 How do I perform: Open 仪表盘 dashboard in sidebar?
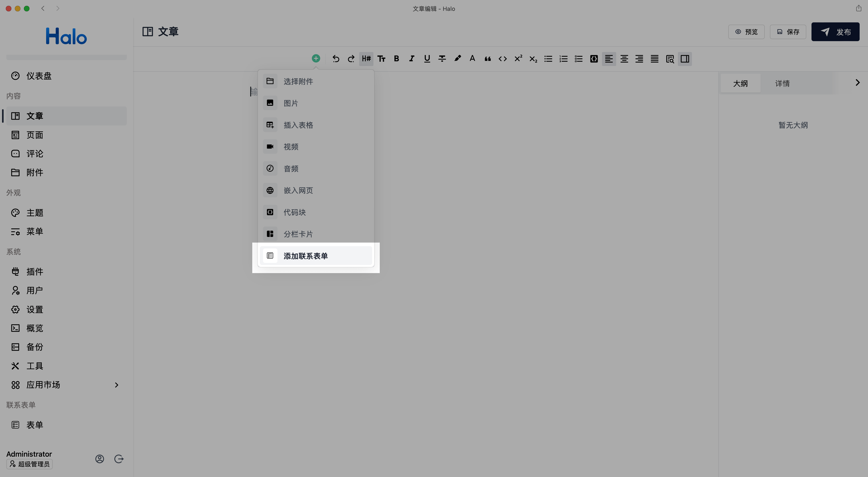pos(66,76)
